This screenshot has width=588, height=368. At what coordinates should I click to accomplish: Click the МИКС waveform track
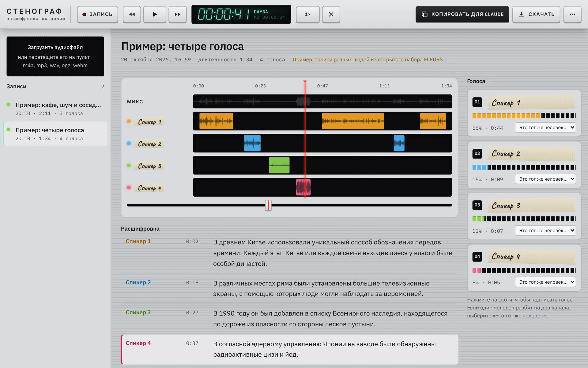[322, 102]
